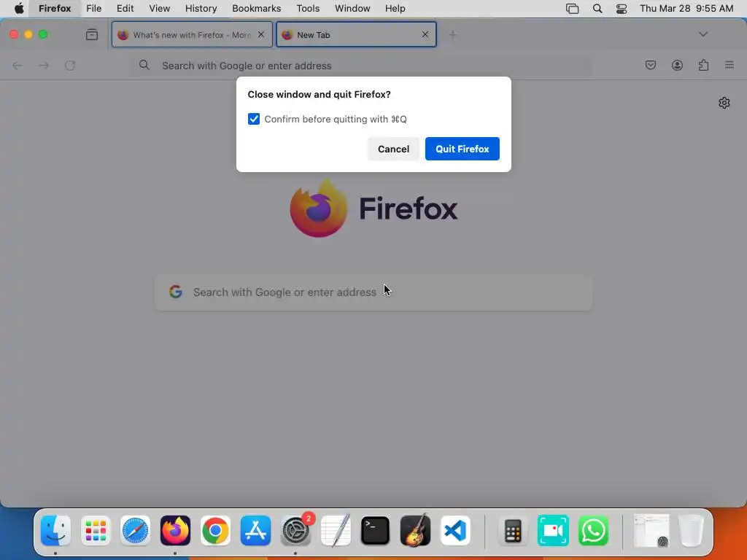The width and height of the screenshot is (747, 560).
Task: Click the Google search box on page
Action: [x=373, y=292]
